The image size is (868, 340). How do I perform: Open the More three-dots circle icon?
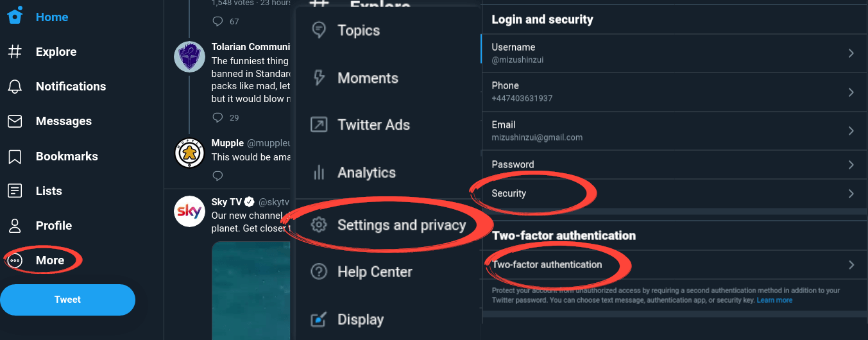pos(15,260)
